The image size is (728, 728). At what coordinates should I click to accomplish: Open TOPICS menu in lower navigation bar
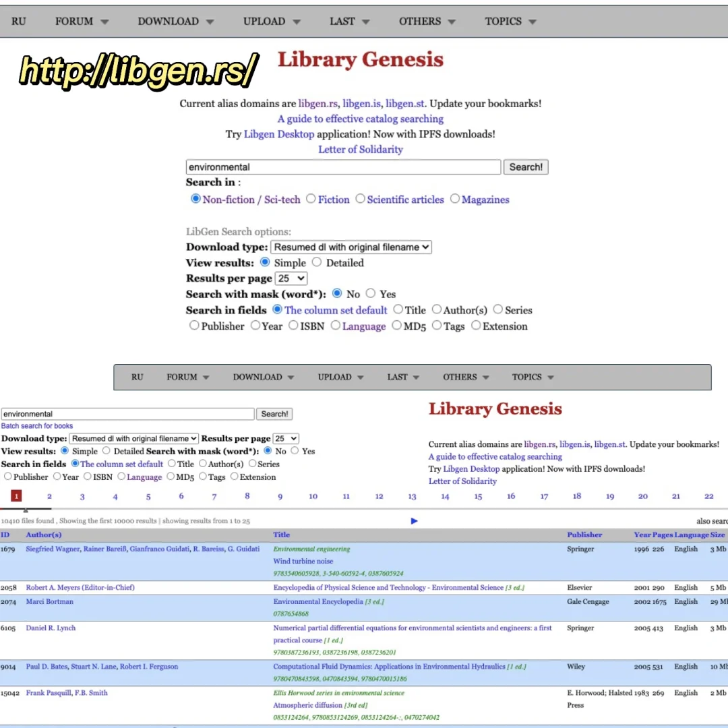coord(533,377)
